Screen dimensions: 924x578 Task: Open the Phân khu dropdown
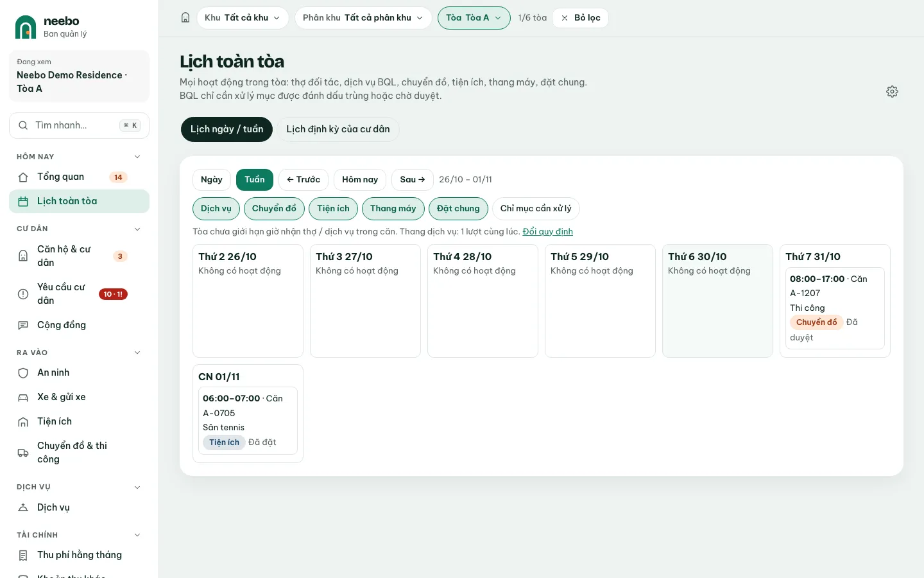coord(363,18)
